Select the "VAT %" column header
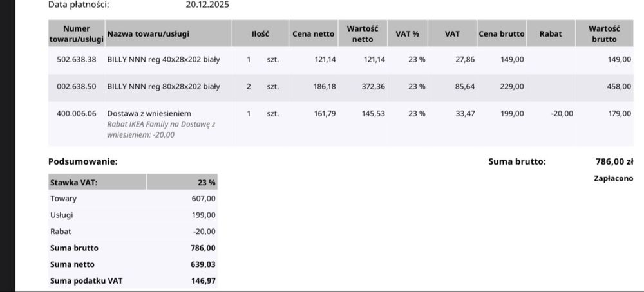This screenshot has width=644, height=292. (x=407, y=33)
